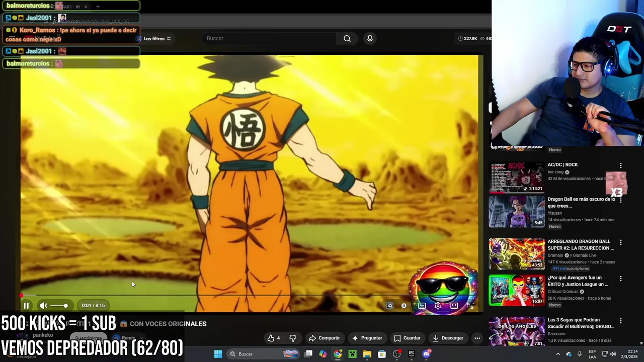This screenshot has width=644, height=362.
Task: Expand the hidden system tray icons chevron
Action: tap(558, 354)
